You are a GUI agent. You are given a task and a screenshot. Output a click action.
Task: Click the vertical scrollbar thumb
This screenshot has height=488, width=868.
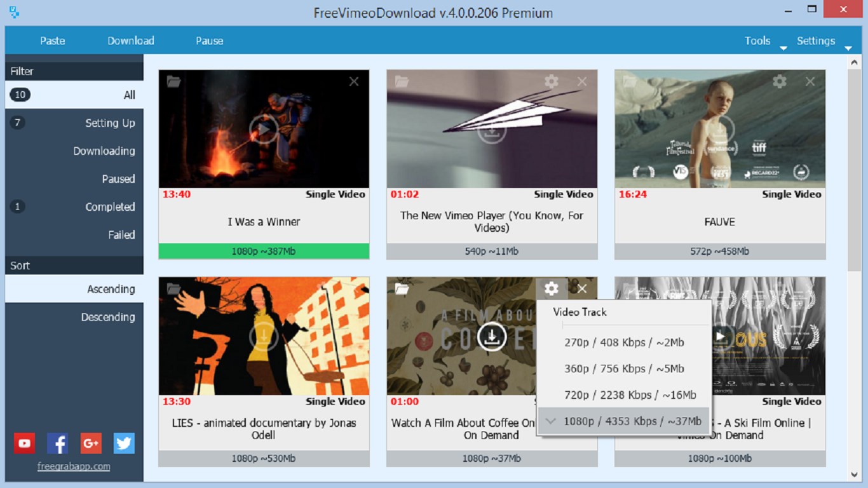855,170
